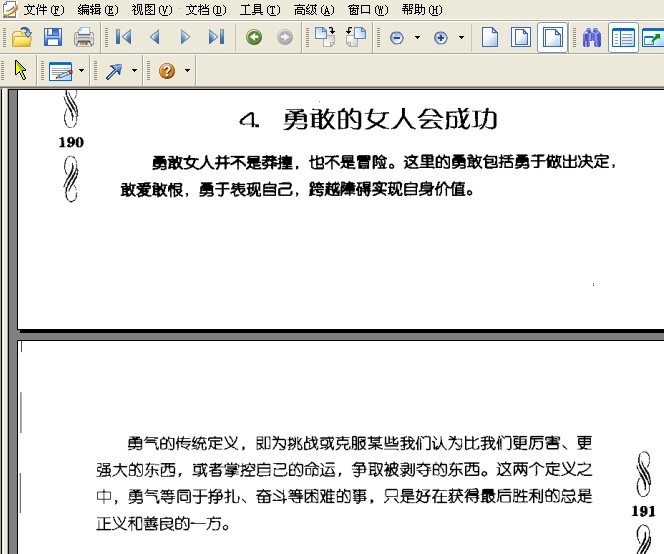The image size is (664, 554).
Task: Toggle the highlighted page fit mode
Action: 553,38
